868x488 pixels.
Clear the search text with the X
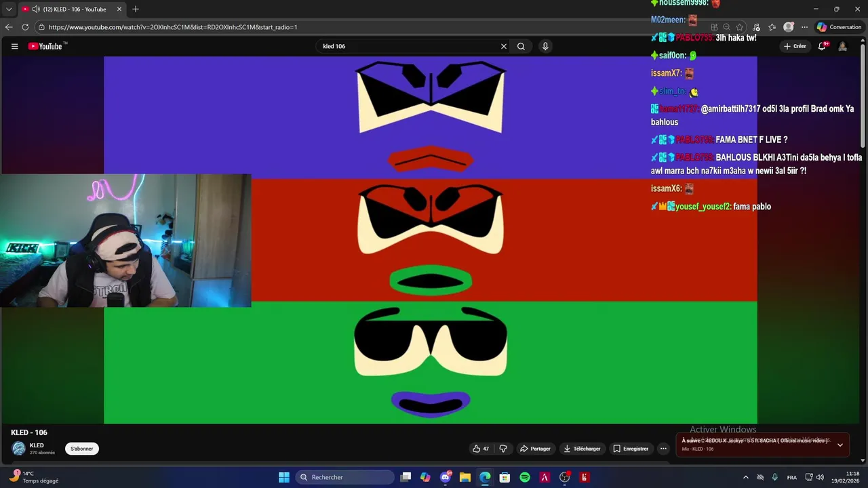pos(504,46)
